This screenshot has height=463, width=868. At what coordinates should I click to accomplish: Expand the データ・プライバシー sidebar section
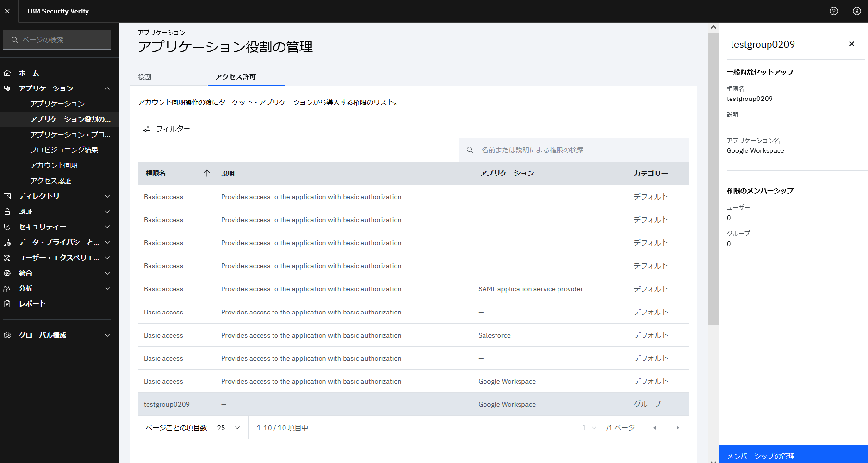click(107, 242)
